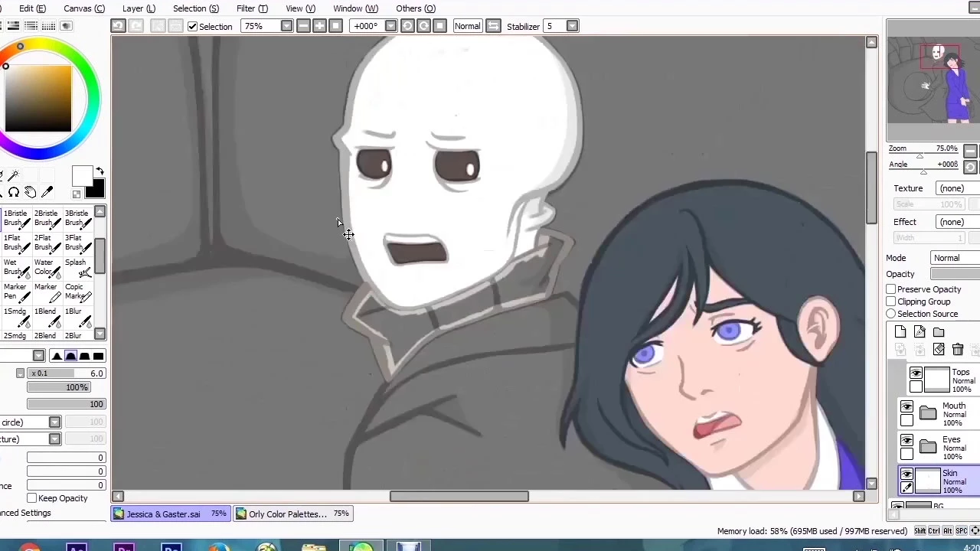Enable Keep Opacity checkbox
Image resolution: width=980 pixels, height=551 pixels.
(x=32, y=498)
